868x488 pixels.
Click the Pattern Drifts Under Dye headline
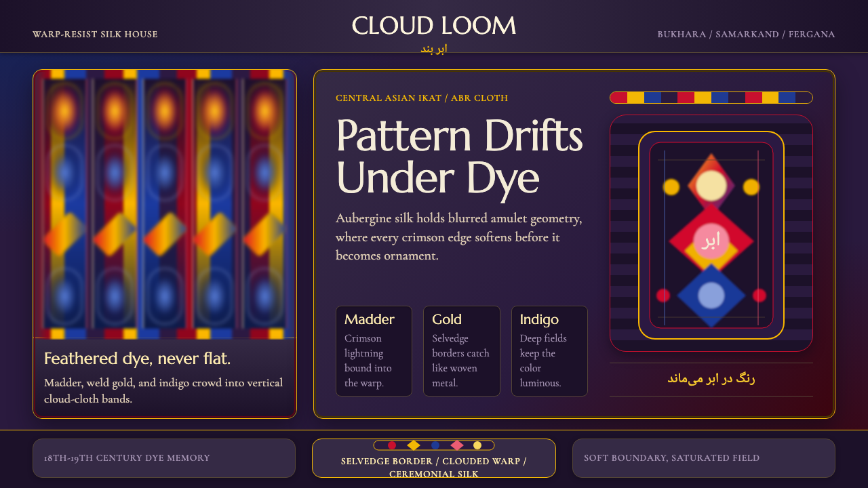click(459, 157)
